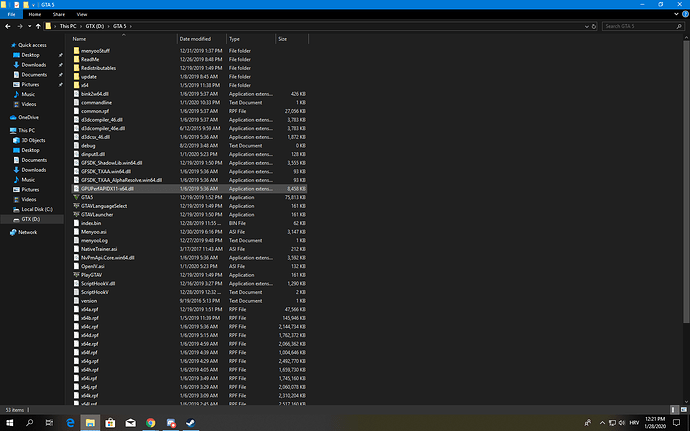Open 3D Objects in navigation pane
Screen dimensions: 690x431
point(33,140)
